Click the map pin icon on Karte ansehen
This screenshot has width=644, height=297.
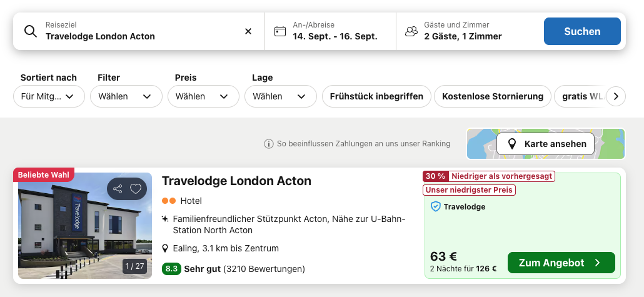tap(511, 144)
